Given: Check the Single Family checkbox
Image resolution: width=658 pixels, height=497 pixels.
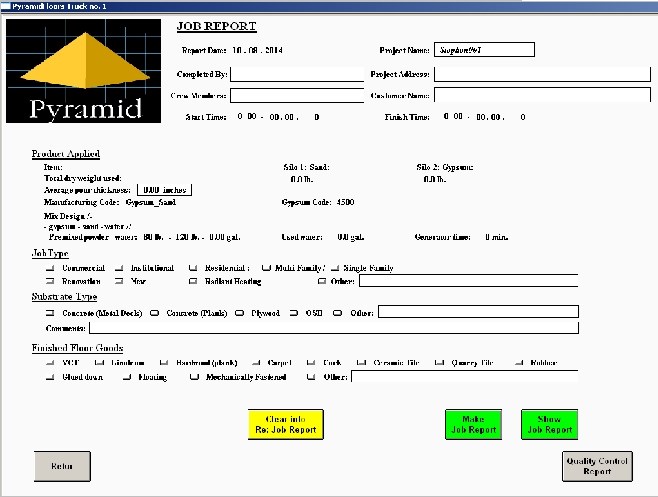Looking at the screenshot, I should (335, 268).
